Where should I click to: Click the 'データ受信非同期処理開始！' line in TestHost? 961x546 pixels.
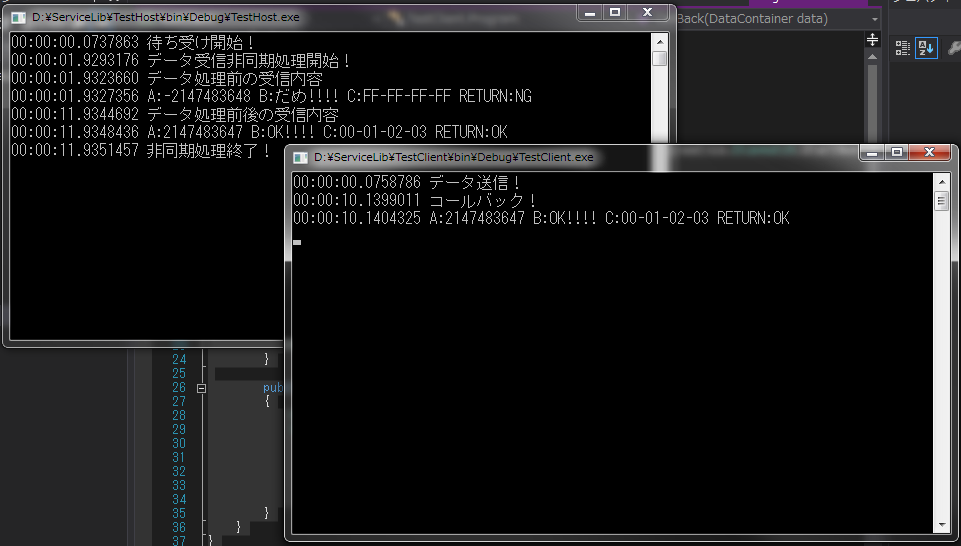pyautogui.click(x=181, y=61)
